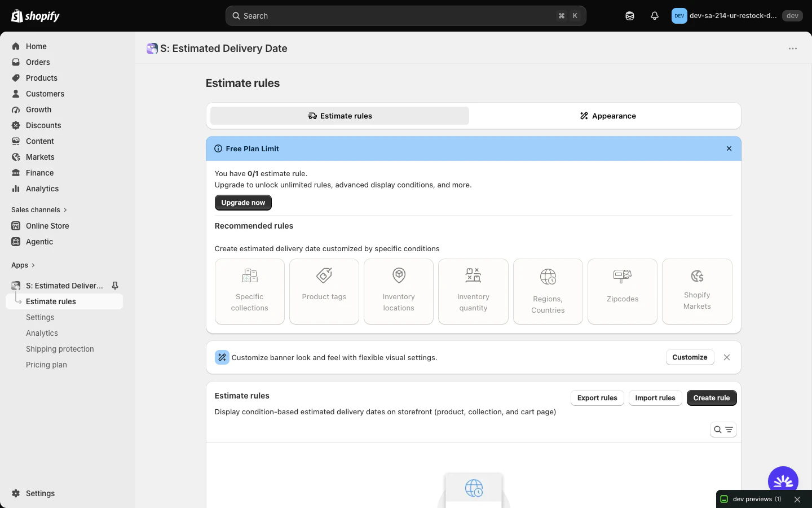
Task: Click the Create rule button
Action: [712, 398]
